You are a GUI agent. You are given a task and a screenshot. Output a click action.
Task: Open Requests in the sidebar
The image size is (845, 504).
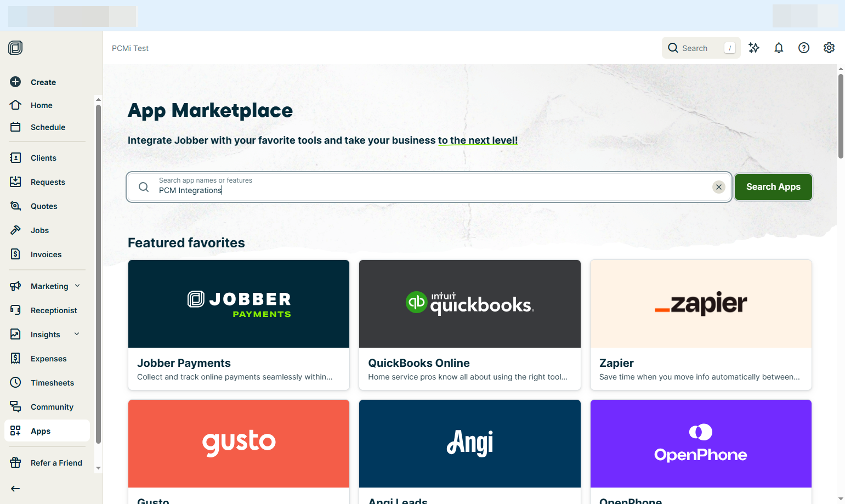(x=47, y=182)
